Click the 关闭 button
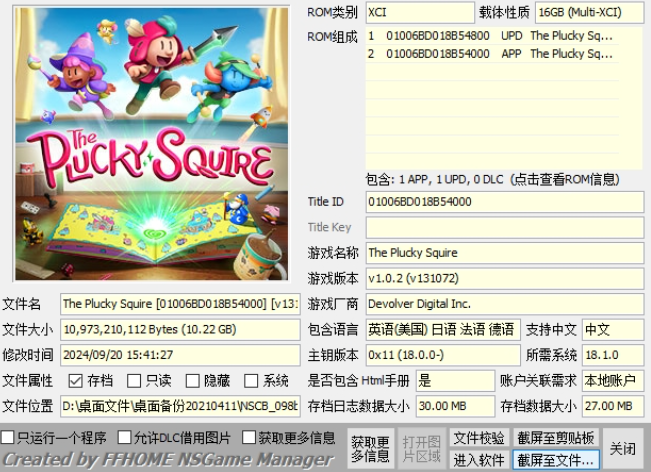The width and height of the screenshot is (651, 472). click(x=623, y=449)
